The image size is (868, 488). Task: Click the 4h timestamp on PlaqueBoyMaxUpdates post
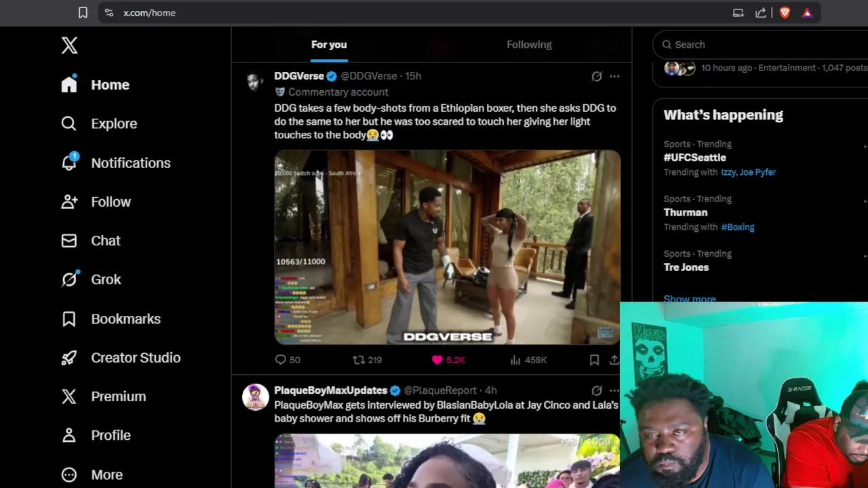click(490, 390)
